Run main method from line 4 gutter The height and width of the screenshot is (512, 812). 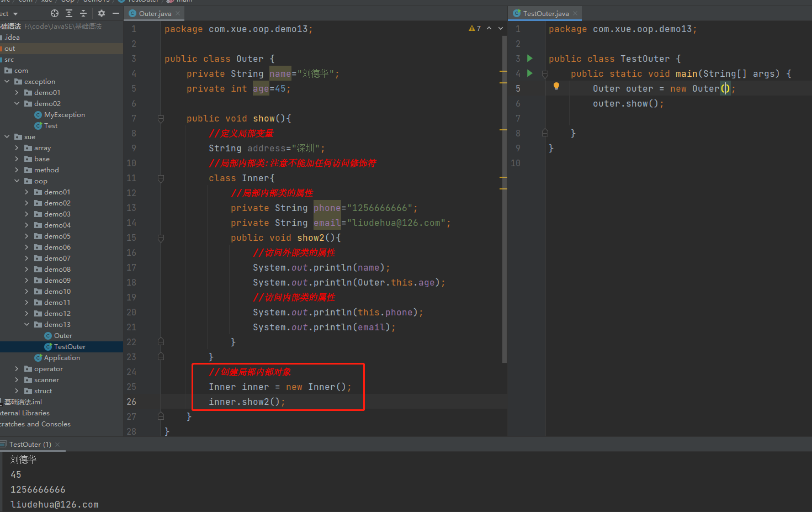(x=530, y=73)
